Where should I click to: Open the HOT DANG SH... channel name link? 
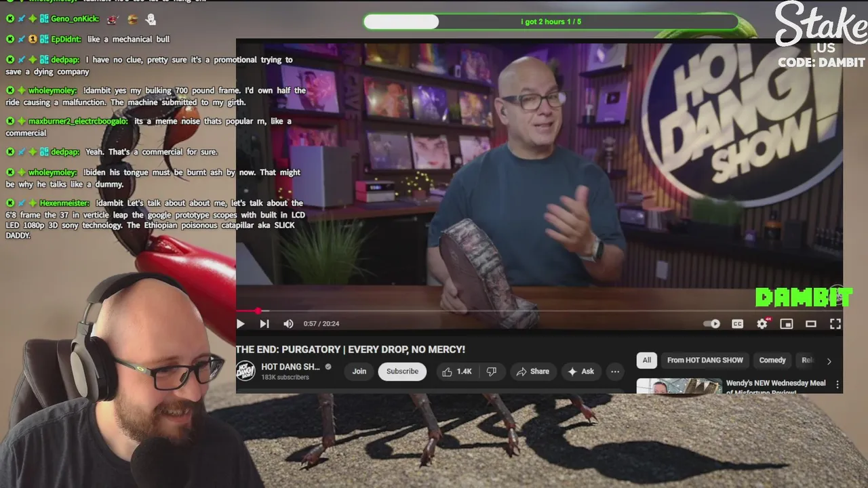coord(290,367)
